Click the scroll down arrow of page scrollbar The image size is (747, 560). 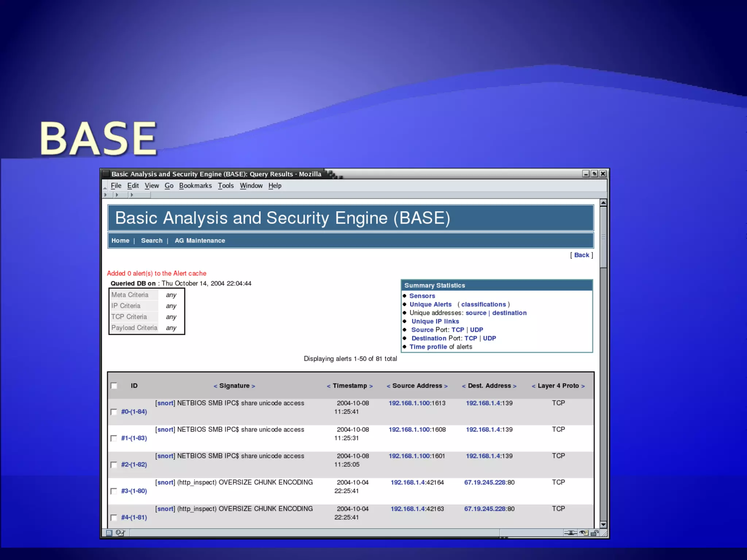pyautogui.click(x=603, y=525)
